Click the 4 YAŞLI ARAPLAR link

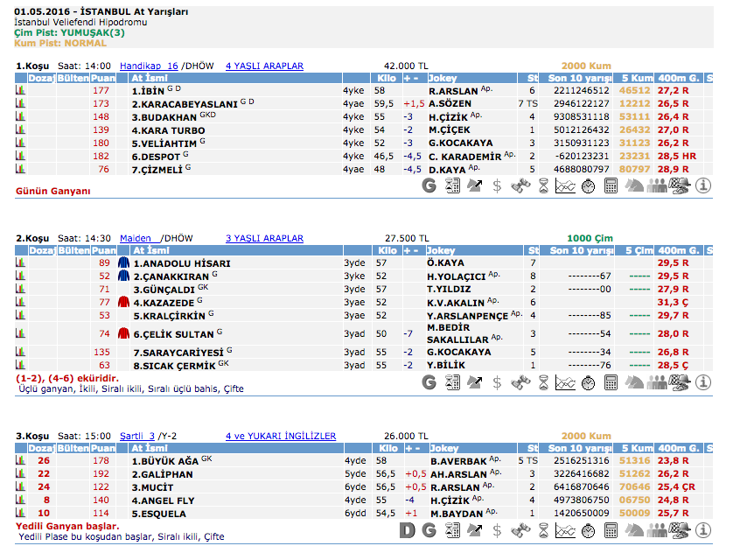click(x=264, y=66)
